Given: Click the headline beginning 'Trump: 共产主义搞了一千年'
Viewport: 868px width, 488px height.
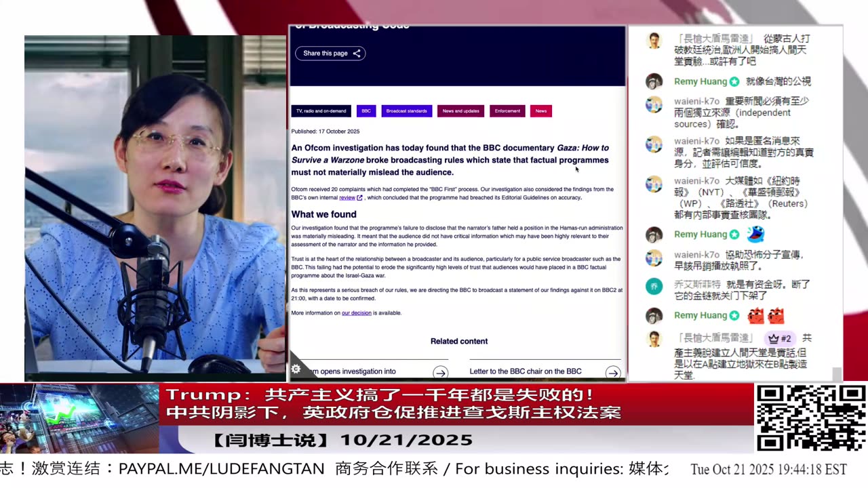Looking at the screenshot, I should pos(380,394).
